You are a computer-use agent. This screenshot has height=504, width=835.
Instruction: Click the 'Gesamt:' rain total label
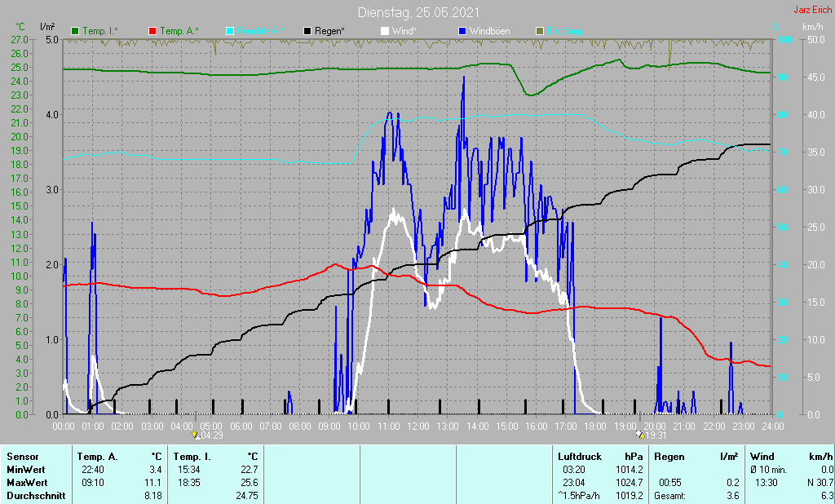click(x=670, y=496)
